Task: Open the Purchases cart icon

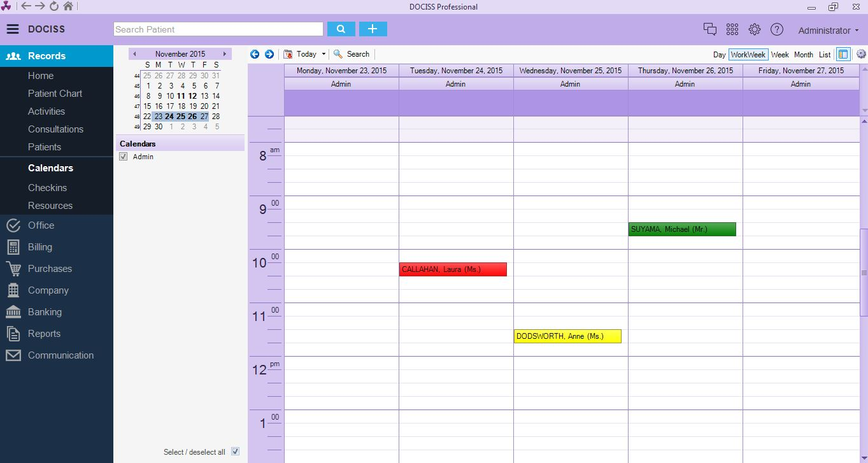Action: (13, 269)
